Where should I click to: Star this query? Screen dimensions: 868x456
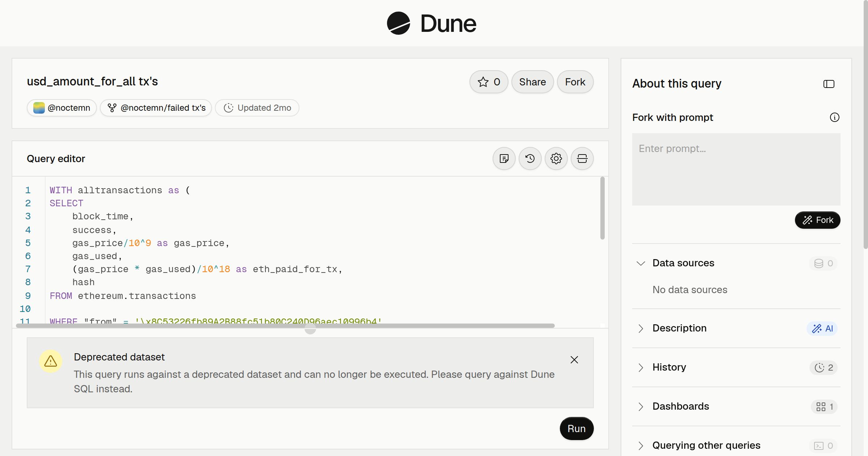(489, 82)
